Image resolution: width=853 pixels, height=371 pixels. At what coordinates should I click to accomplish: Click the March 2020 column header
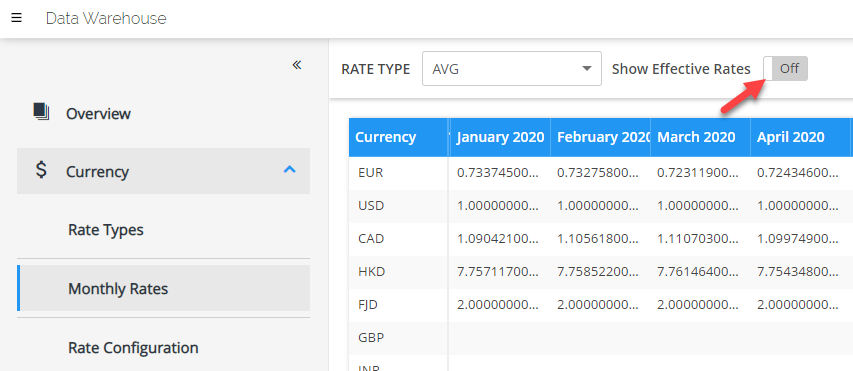click(700, 137)
